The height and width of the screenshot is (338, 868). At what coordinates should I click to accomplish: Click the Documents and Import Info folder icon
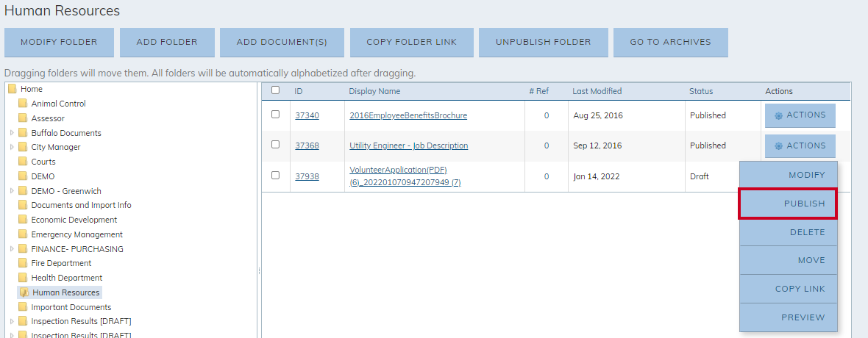click(23, 205)
